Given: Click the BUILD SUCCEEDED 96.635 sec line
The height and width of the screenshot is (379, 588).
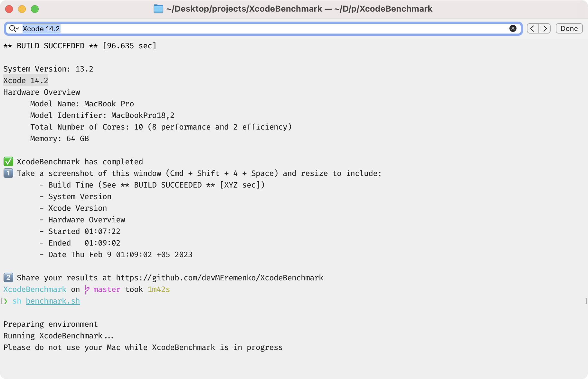Looking at the screenshot, I should coord(80,46).
